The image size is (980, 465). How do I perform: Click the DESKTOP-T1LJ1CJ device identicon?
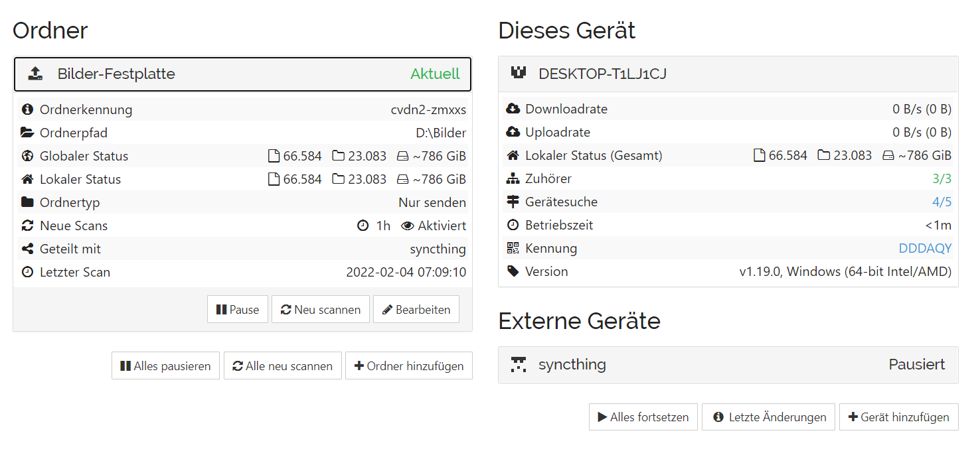click(519, 73)
